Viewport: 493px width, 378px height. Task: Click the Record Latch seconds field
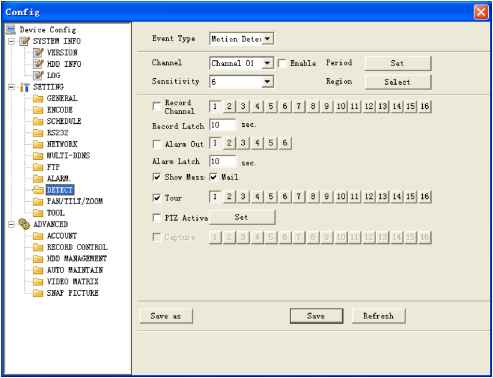(x=223, y=125)
